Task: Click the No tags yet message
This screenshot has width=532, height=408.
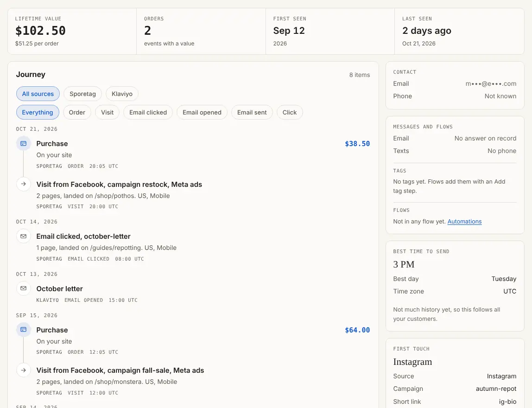Action: [449, 186]
